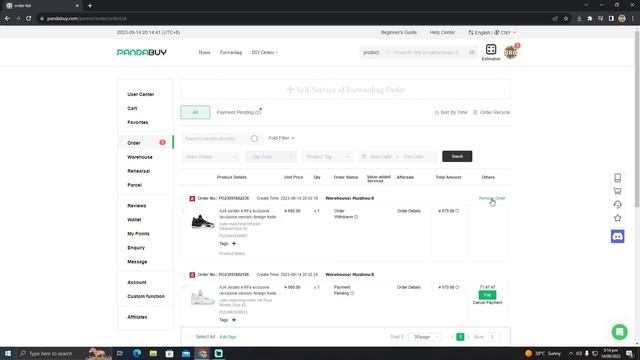Open File Explorer from the taskbar
The image size is (640, 360).
click(153, 353)
